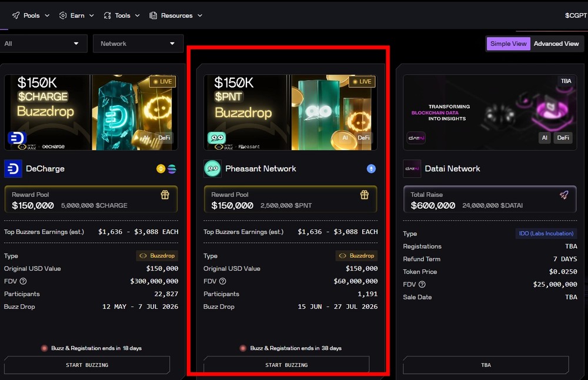Open the Pools menu
The image size is (588, 380).
pos(31,15)
